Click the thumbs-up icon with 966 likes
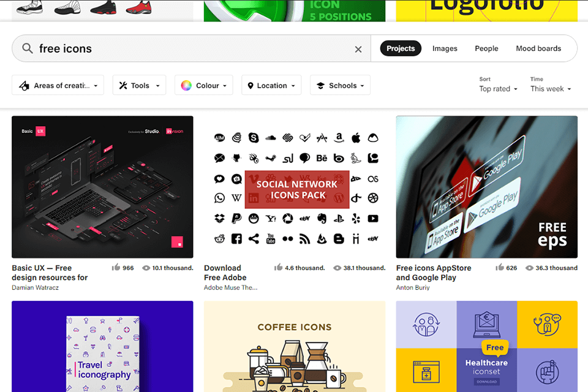Screen dimensions: 588x392 point(116,267)
